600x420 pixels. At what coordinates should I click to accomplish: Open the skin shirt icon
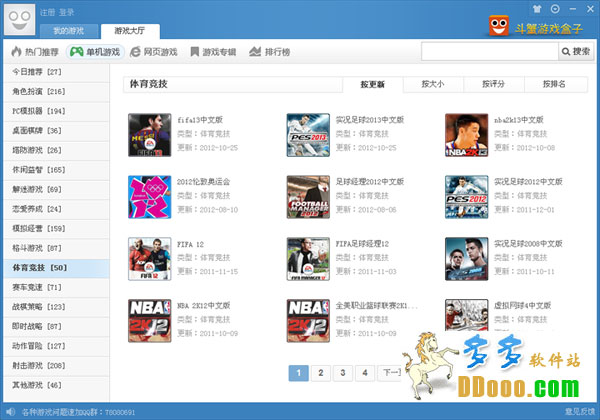[537, 9]
